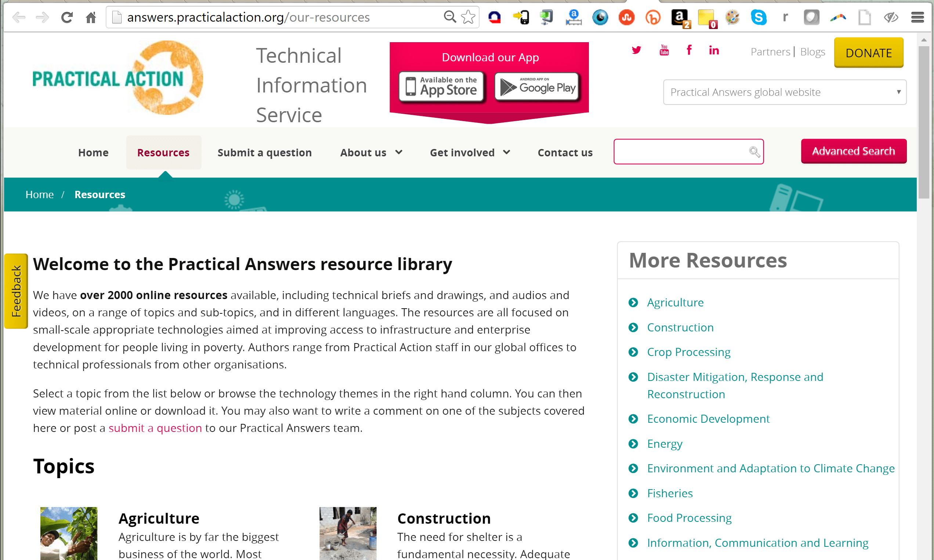Open Practical Action LinkedIn page
The image size is (934, 560).
pyautogui.click(x=714, y=50)
